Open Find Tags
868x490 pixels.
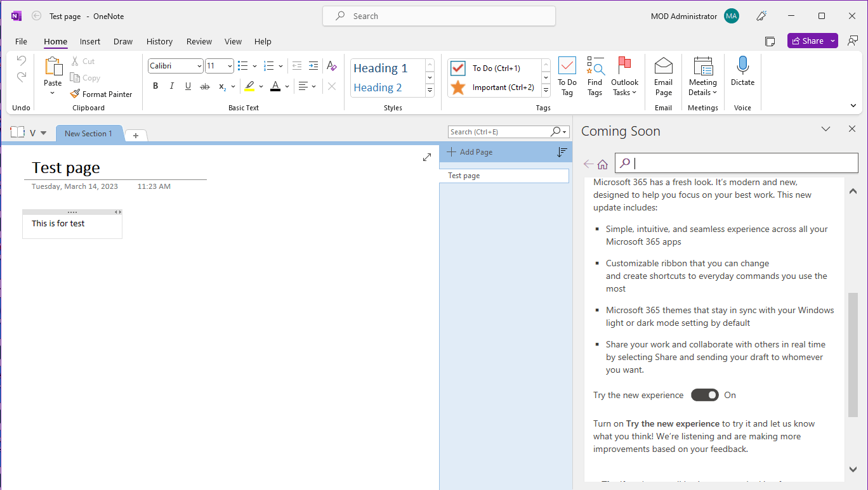tap(595, 77)
